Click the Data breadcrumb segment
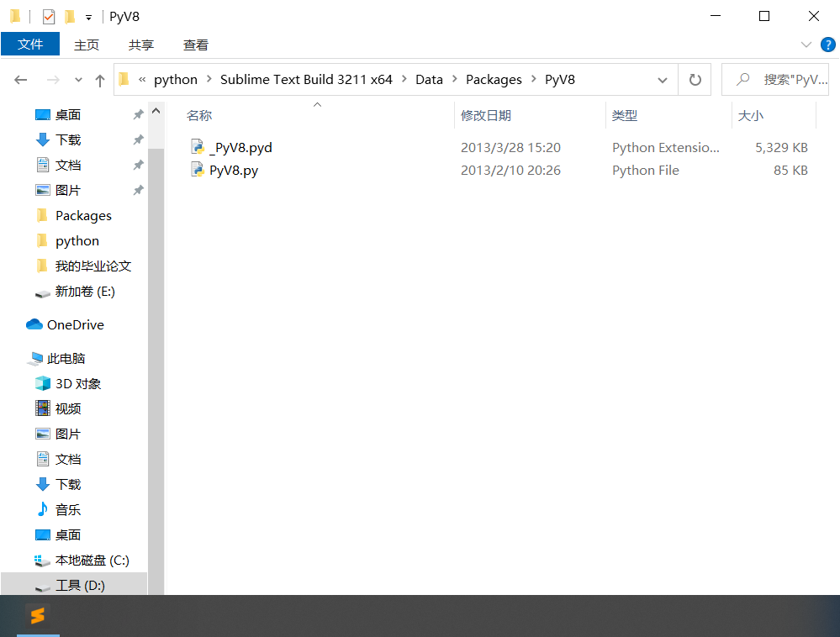Viewport: 840px width, 637px height. 429,79
